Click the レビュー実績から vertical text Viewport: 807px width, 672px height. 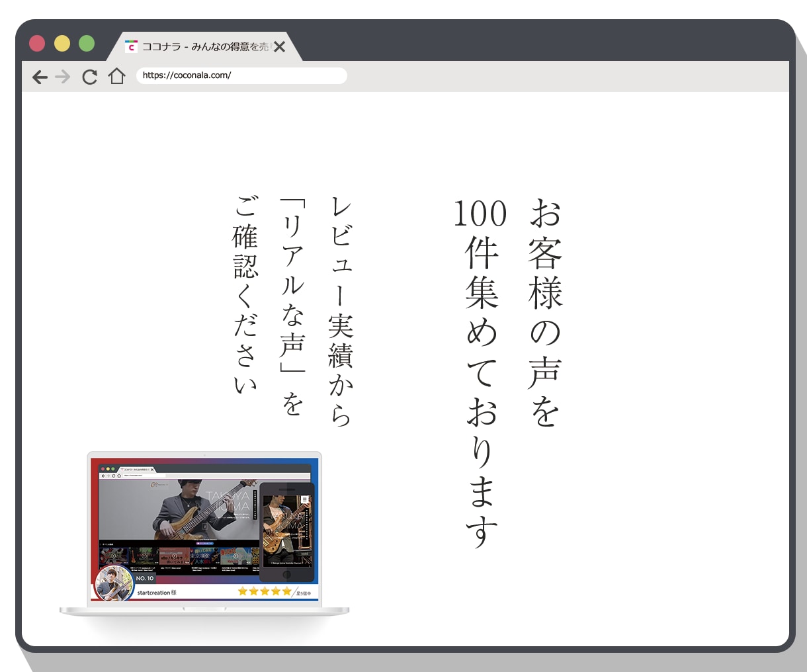[x=341, y=311]
